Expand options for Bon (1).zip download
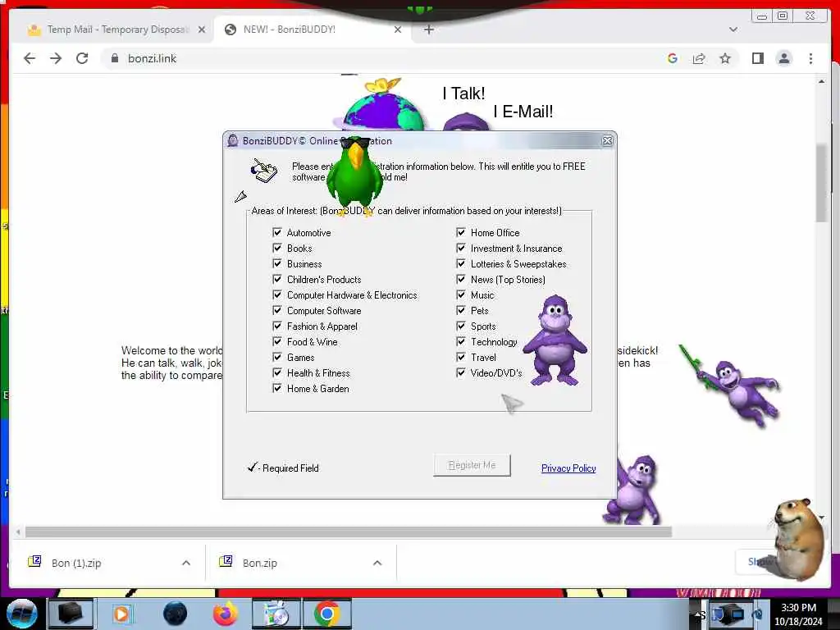 click(186, 563)
